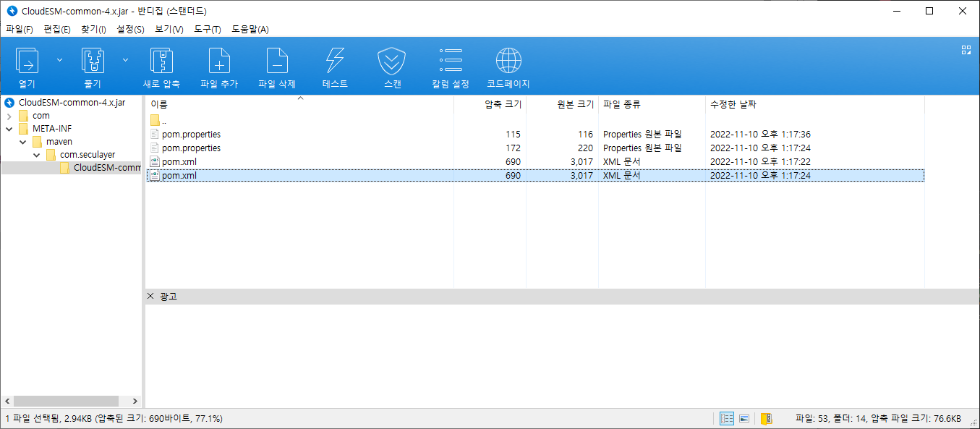Image resolution: width=980 pixels, height=429 pixels.
Task: Click the parent folder '..' icon
Action: click(155, 121)
